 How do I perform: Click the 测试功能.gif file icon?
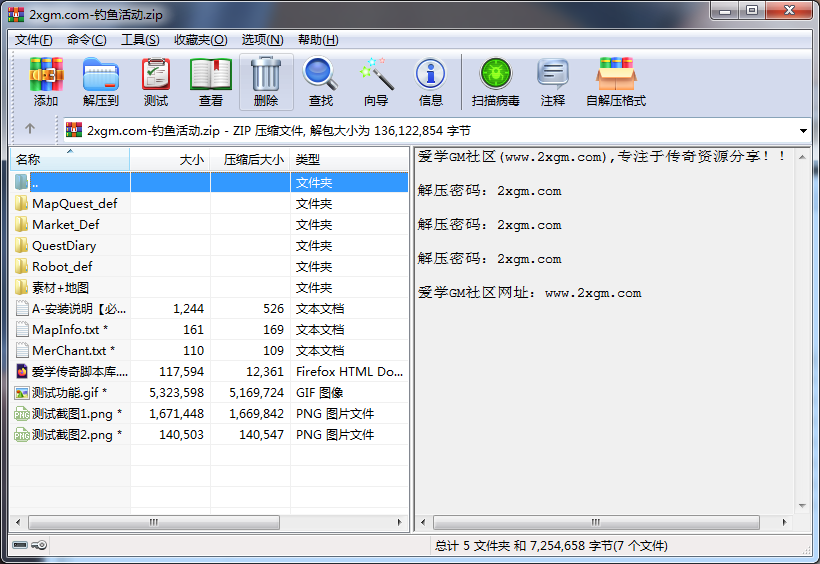(22, 393)
